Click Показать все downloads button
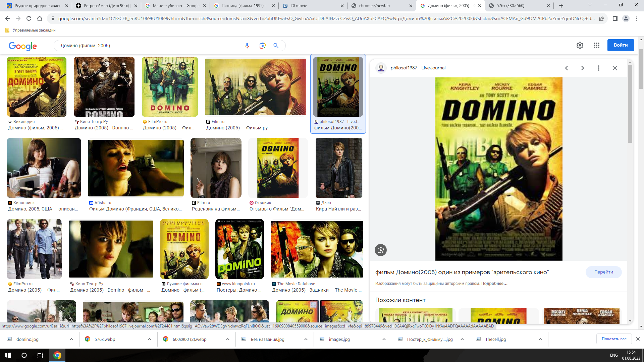This screenshot has height=362, width=644. (614, 339)
